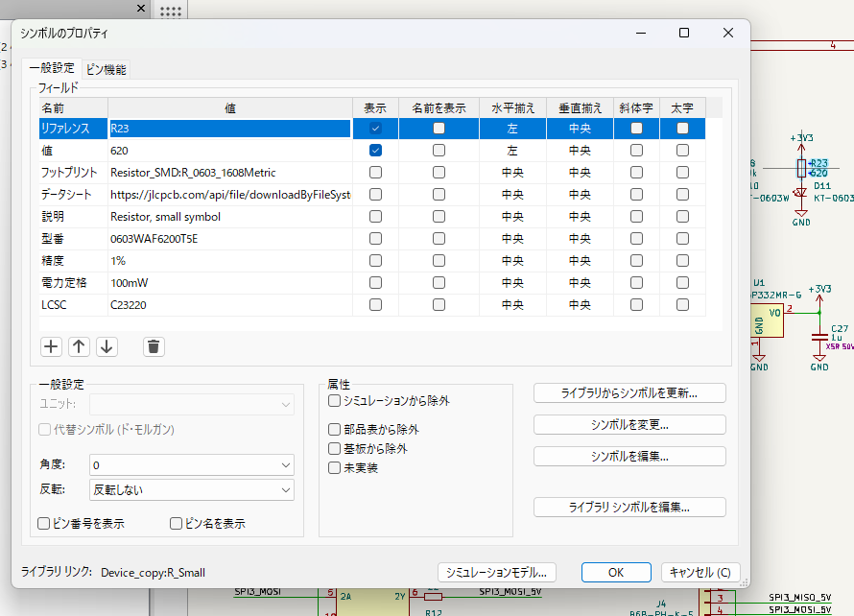Enable the 未実装 checkbox
Image resolution: width=854 pixels, height=616 pixels.
point(335,468)
